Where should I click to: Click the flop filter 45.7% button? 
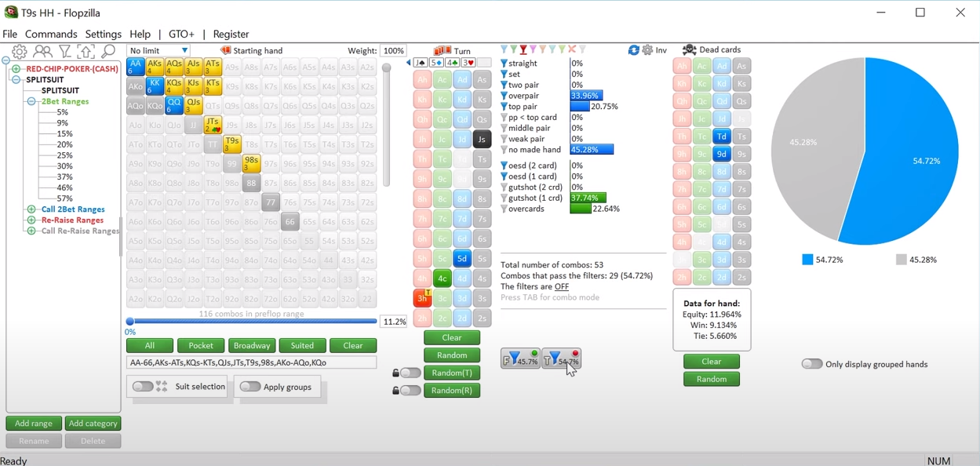coord(520,359)
